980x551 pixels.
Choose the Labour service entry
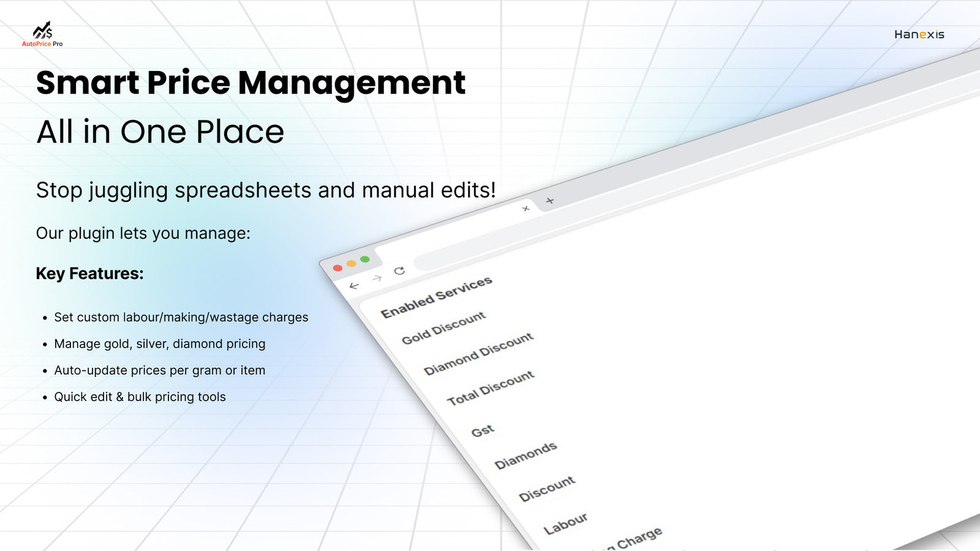coord(565,524)
